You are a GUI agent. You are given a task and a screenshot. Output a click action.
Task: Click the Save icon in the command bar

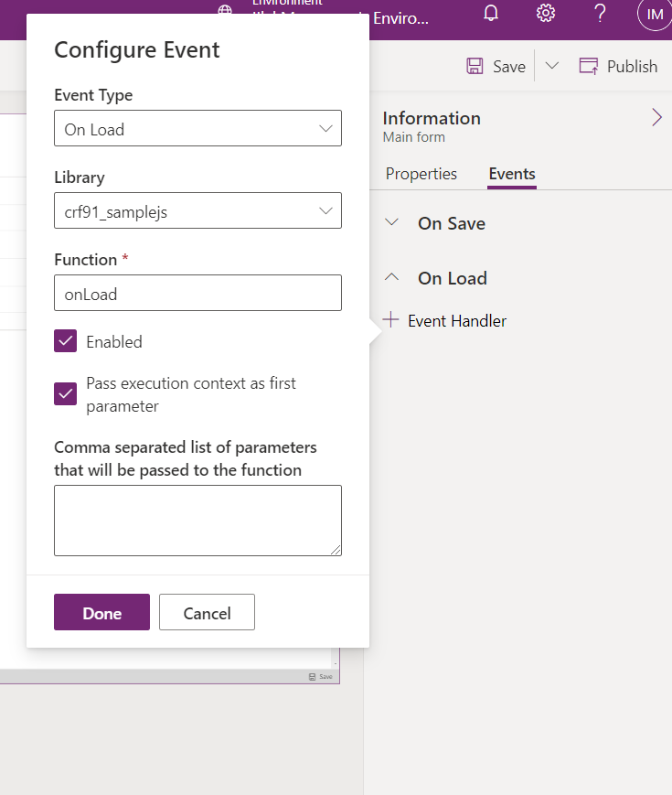click(474, 65)
